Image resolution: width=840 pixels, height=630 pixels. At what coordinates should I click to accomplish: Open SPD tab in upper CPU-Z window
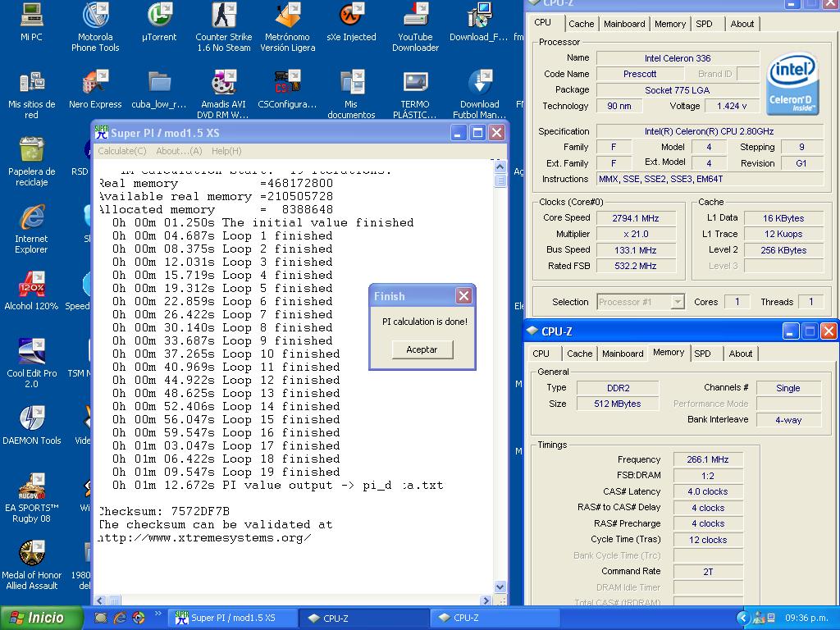[x=704, y=24]
